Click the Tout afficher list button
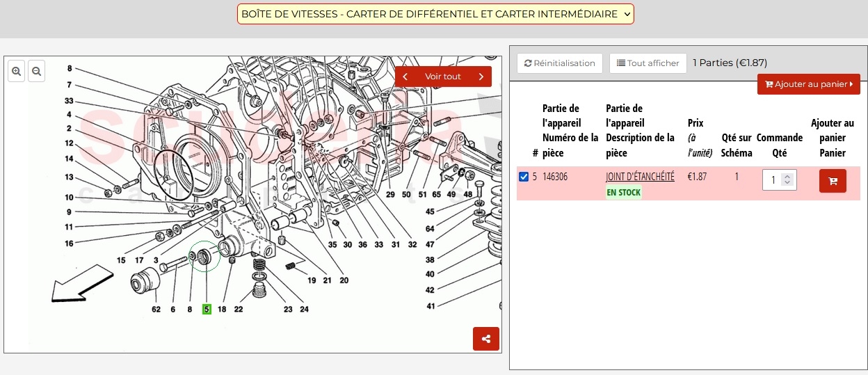 pos(648,63)
